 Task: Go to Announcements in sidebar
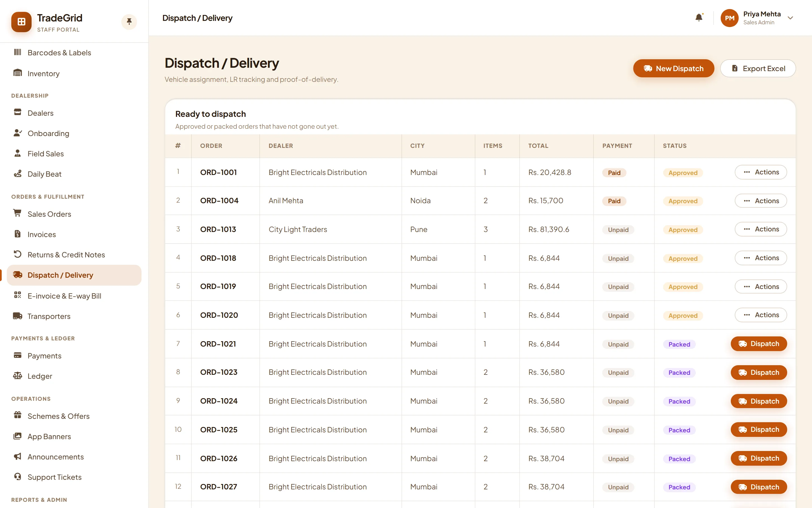[x=74, y=457]
